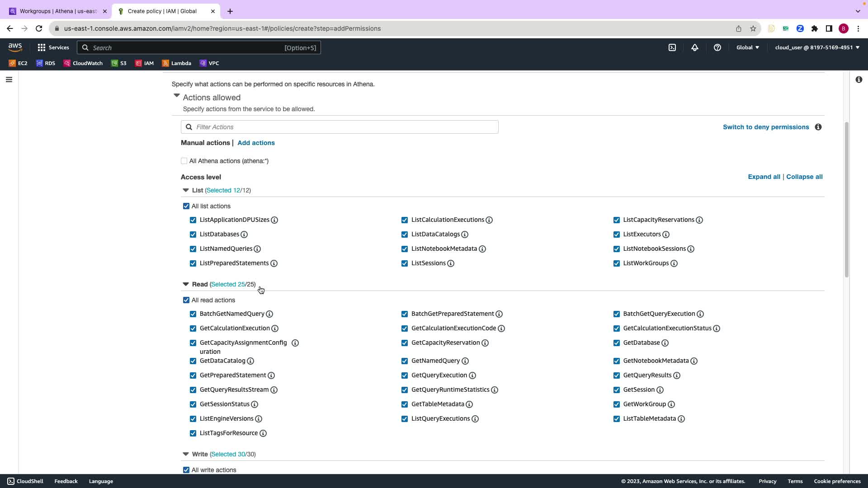This screenshot has width=868, height=488.
Task: Open the cloud_user account menu
Action: point(817,47)
